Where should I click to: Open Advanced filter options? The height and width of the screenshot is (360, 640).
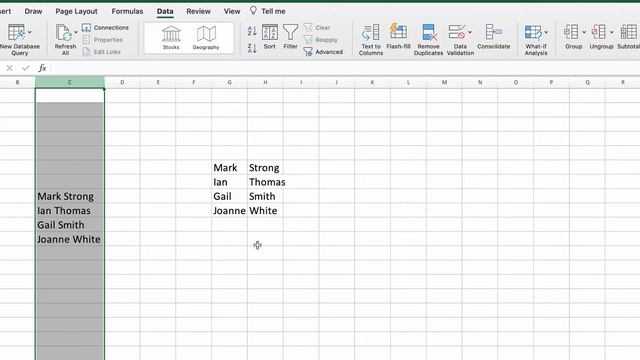323,52
